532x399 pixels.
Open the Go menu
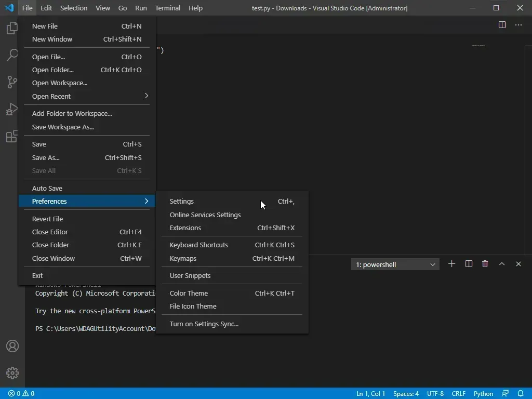coord(123,8)
